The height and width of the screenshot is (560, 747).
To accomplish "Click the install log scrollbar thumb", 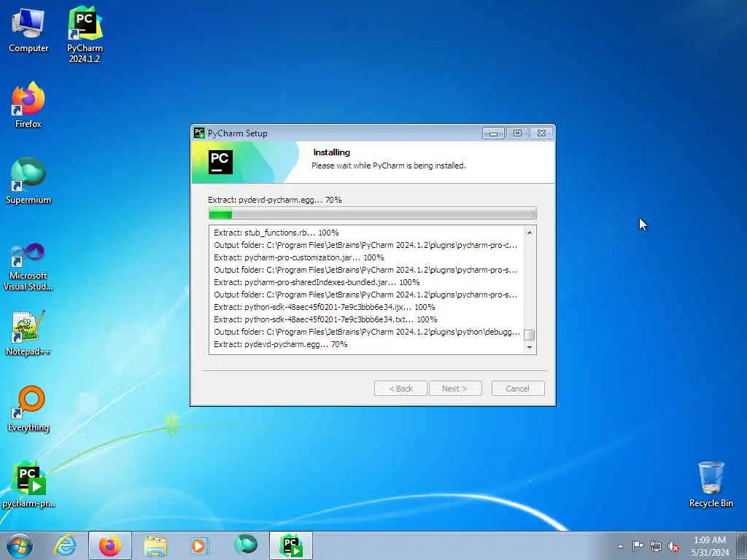I will click(x=530, y=335).
